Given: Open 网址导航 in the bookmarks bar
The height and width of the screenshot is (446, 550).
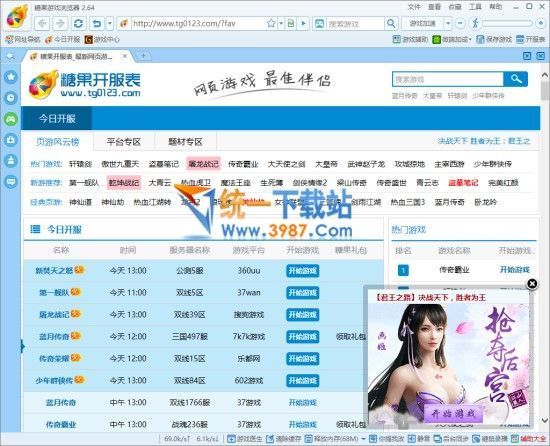Looking at the screenshot, I should point(23,39).
